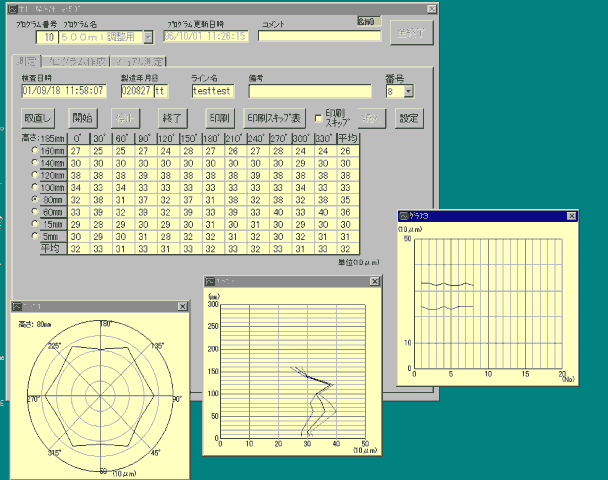Click the 15mm row 180° cell 31

point(212,224)
